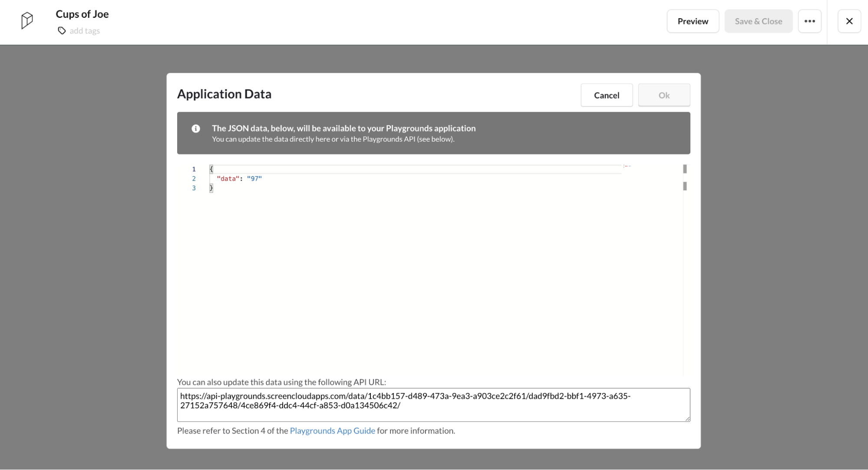Image resolution: width=868 pixels, height=470 pixels.
Task: Click the lower editor scrollbar thumb
Action: coord(684,186)
